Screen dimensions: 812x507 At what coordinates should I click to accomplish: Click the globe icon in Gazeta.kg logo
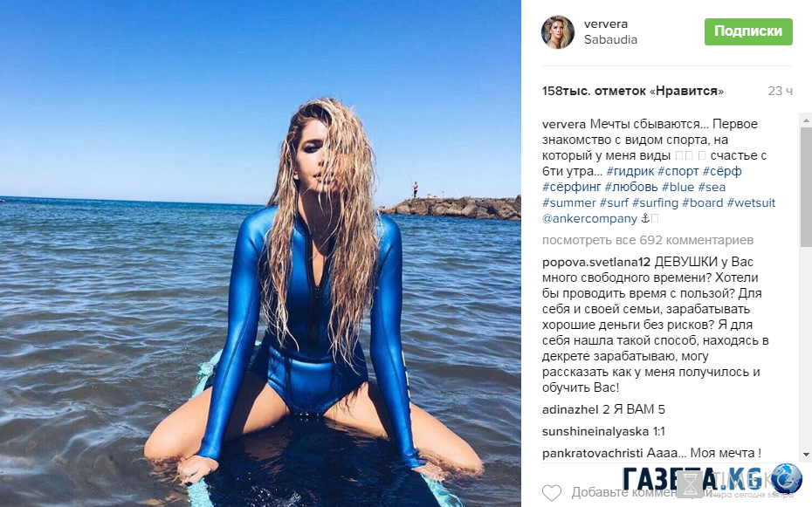coord(786,478)
